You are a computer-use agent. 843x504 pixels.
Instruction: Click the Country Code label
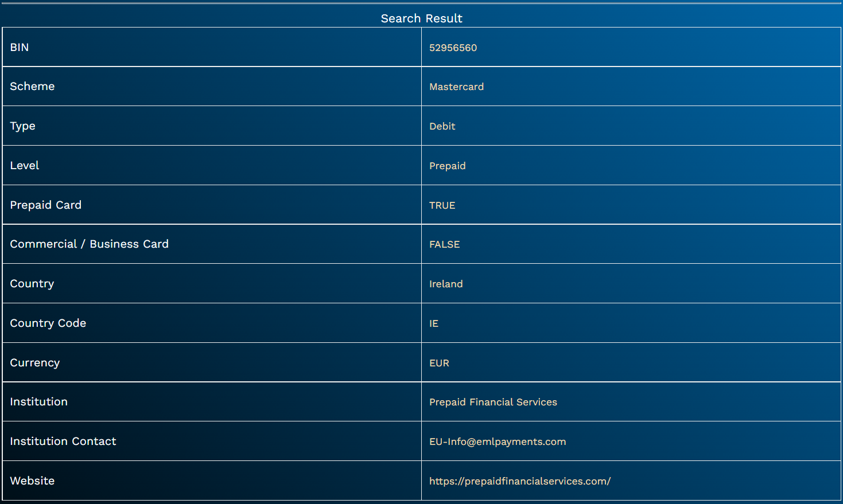(x=48, y=323)
